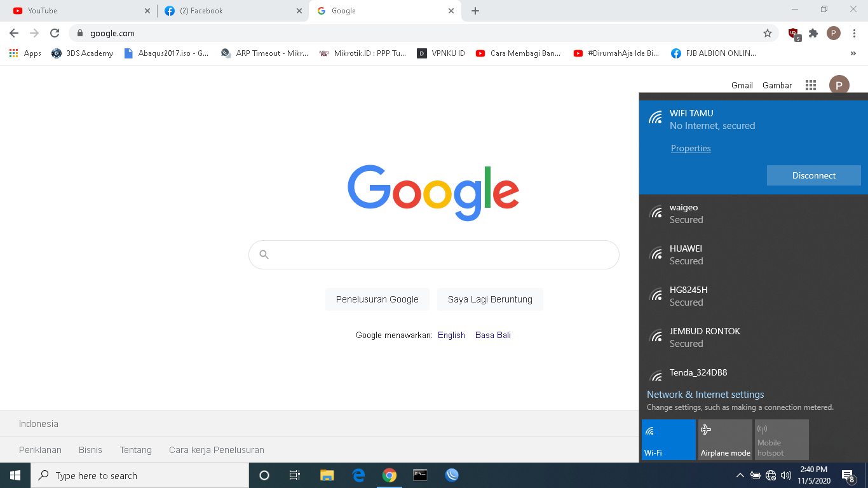The width and height of the screenshot is (868, 488).
Task: Open the Periklanan footer link
Action: click(40, 450)
